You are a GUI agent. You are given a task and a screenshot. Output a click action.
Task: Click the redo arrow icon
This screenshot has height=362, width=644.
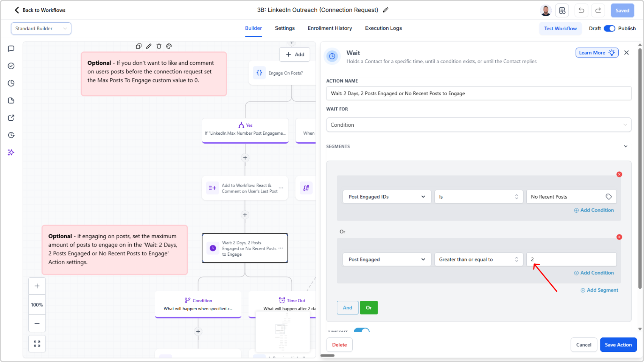(x=598, y=11)
